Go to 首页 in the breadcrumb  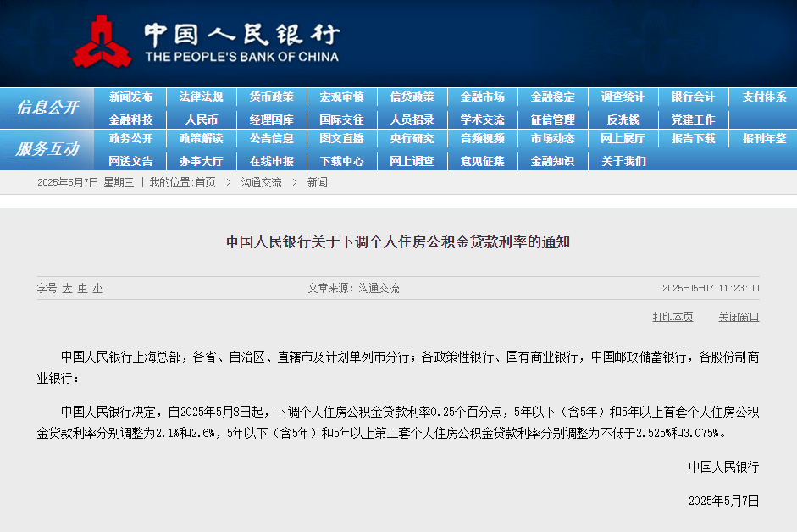[205, 183]
